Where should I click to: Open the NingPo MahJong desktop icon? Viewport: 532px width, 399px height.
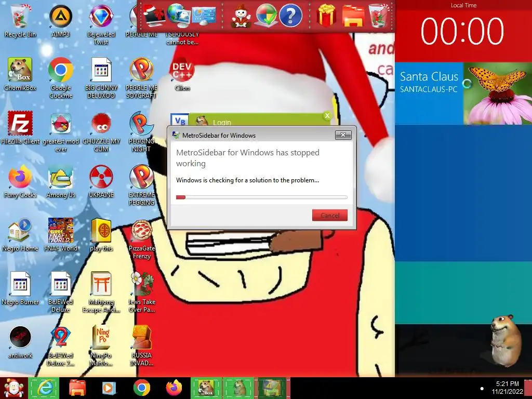pos(101,345)
